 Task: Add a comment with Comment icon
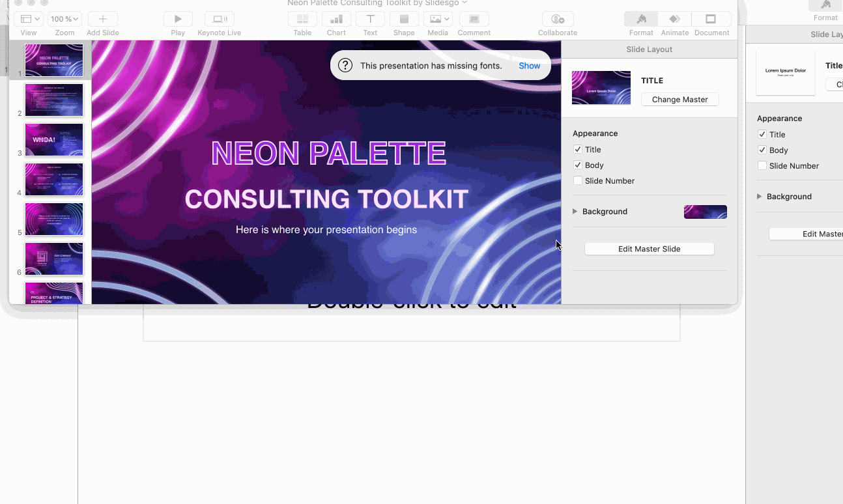point(474,20)
